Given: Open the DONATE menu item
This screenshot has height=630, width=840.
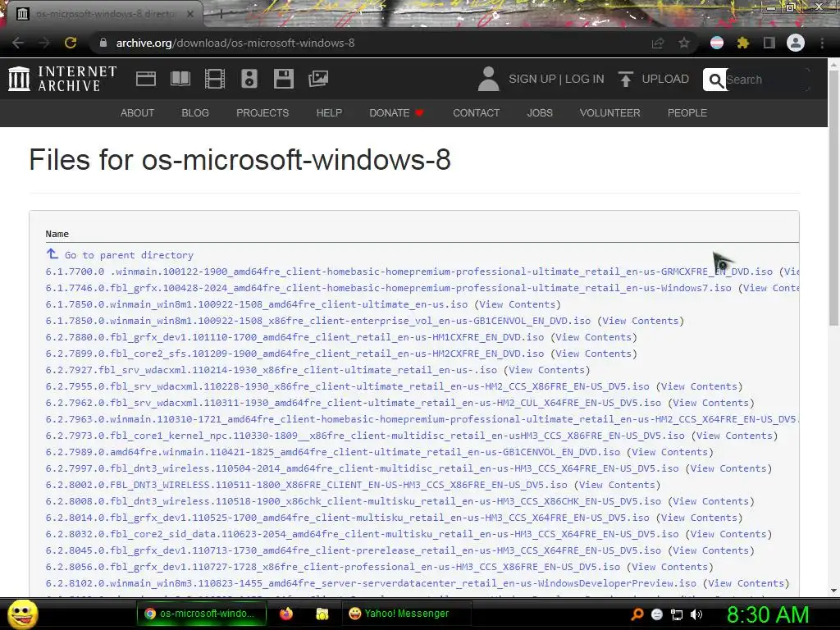Looking at the screenshot, I should (396, 113).
